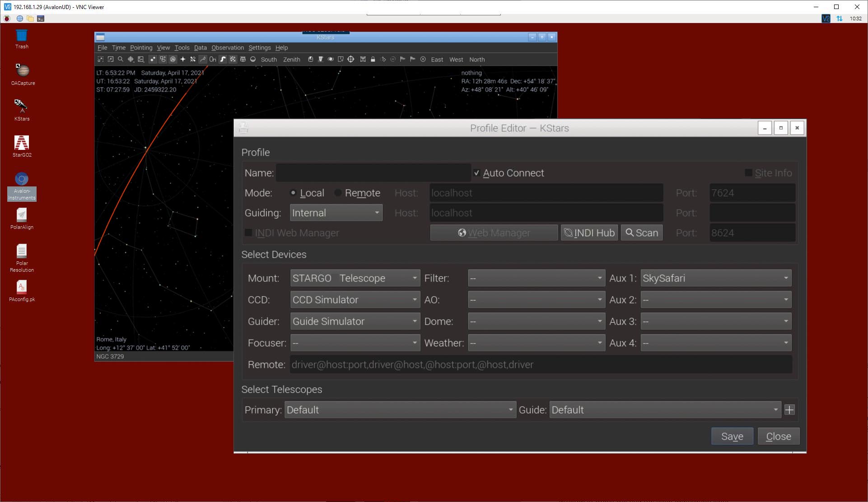This screenshot has width=868, height=502.
Task: Open the File menu in KStars
Action: pyautogui.click(x=103, y=47)
